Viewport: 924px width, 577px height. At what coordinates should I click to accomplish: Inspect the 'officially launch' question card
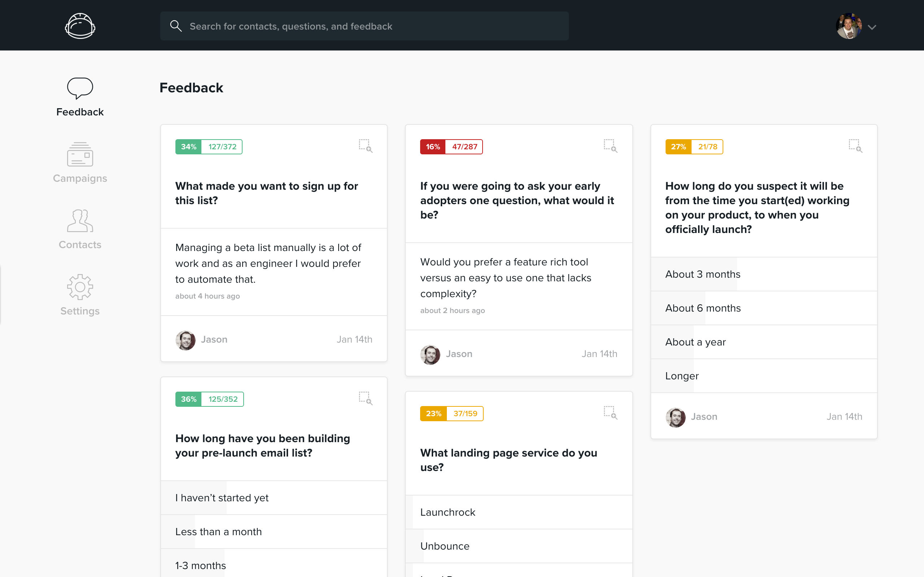pyautogui.click(x=855, y=146)
